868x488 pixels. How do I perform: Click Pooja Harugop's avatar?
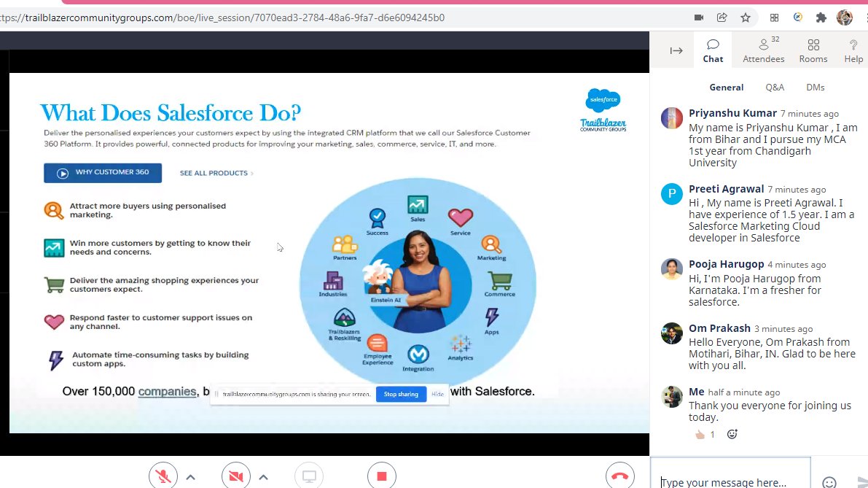pos(671,269)
